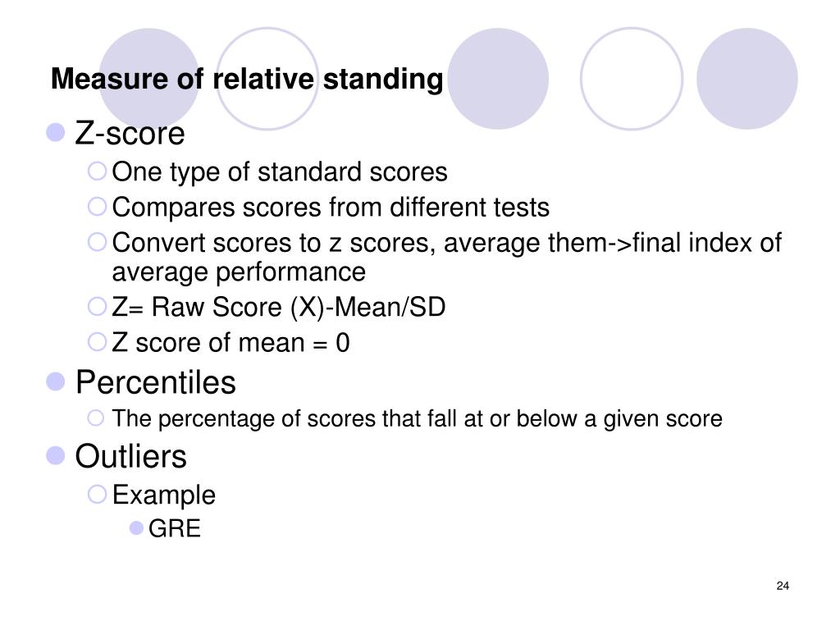Select the Percentiles heading
This screenshot has height=630, width=840.
(155, 382)
